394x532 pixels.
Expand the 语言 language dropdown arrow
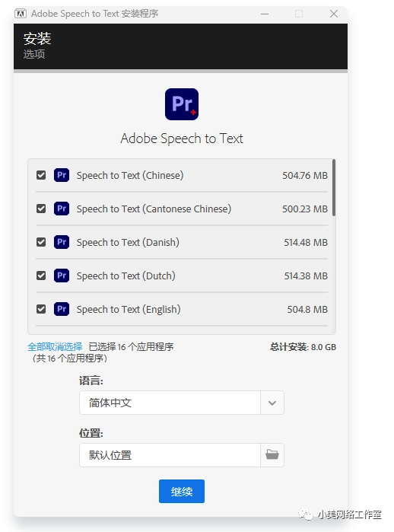pos(272,403)
